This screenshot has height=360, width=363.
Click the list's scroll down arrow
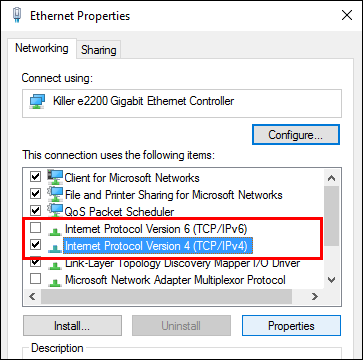point(331,280)
